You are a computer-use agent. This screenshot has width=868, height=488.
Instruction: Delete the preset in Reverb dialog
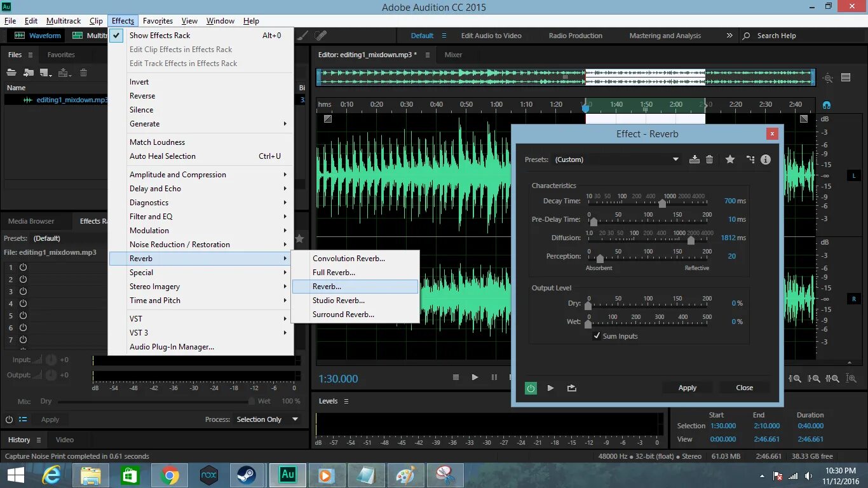[710, 159]
